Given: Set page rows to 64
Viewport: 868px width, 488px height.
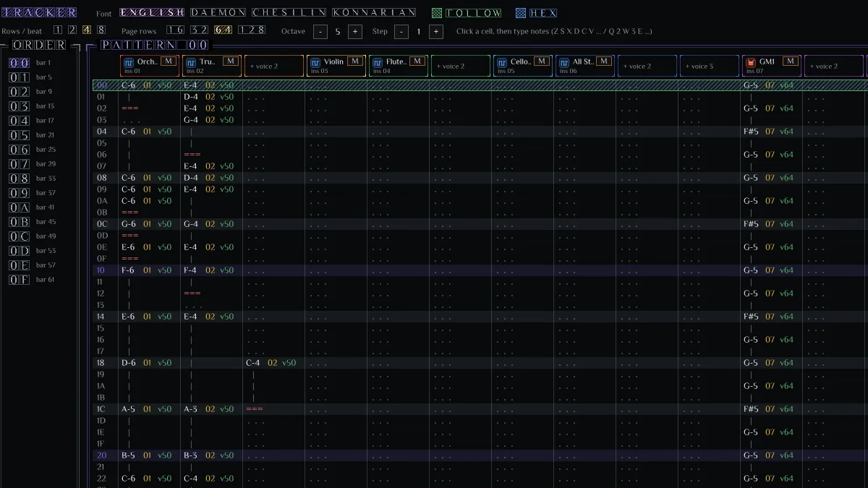Looking at the screenshot, I should point(223,30).
